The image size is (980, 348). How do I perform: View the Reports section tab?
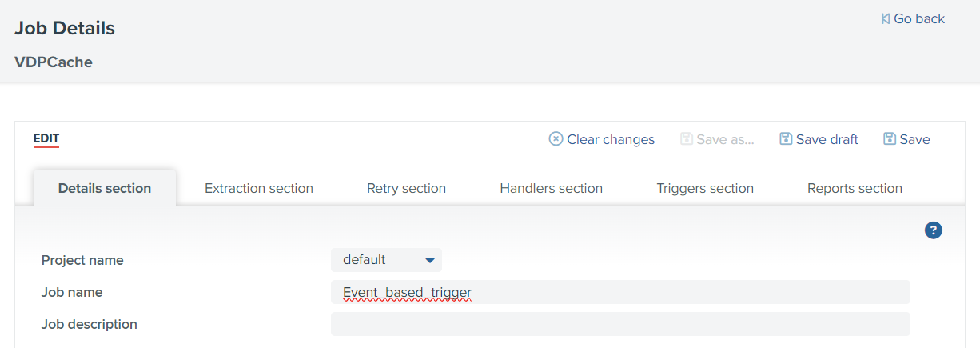coord(855,189)
